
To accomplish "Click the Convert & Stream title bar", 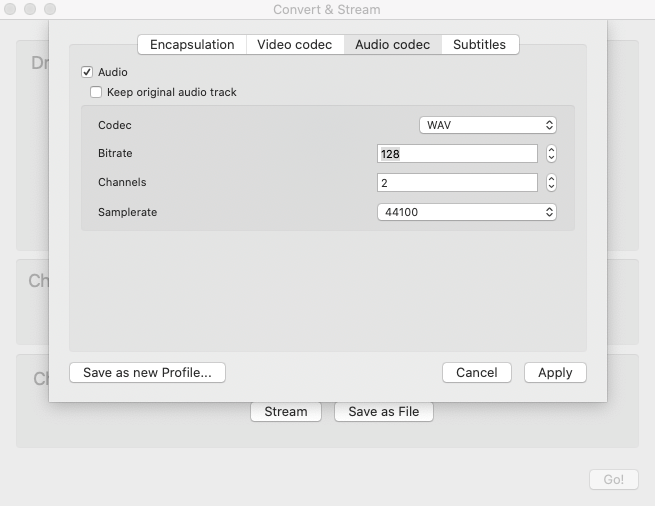I will click(327, 9).
